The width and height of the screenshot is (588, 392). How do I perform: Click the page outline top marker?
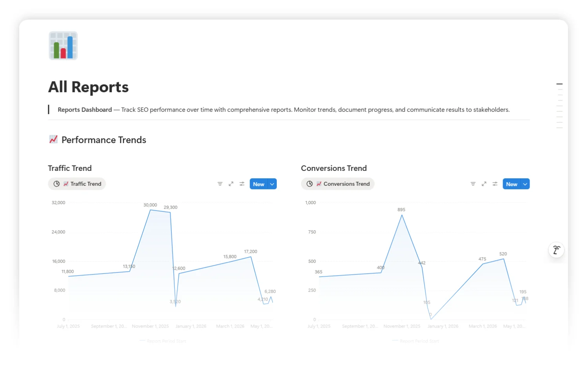[x=559, y=84]
